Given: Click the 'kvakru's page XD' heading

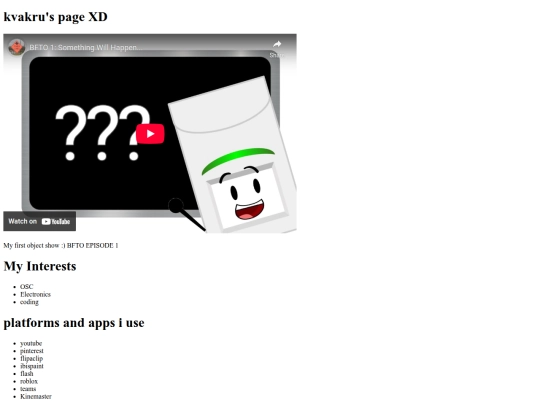Looking at the screenshot, I should click(55, 17).
